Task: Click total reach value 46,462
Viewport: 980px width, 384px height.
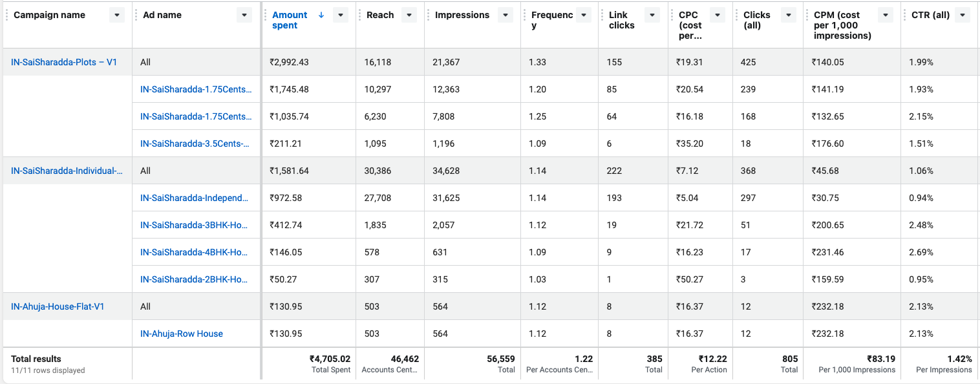Action: (x=405, y=359)
